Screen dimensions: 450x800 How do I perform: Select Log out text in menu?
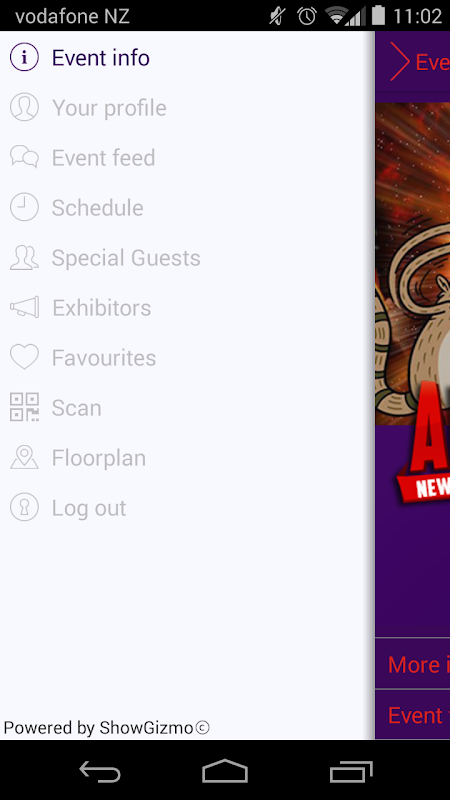coord(89,508)
